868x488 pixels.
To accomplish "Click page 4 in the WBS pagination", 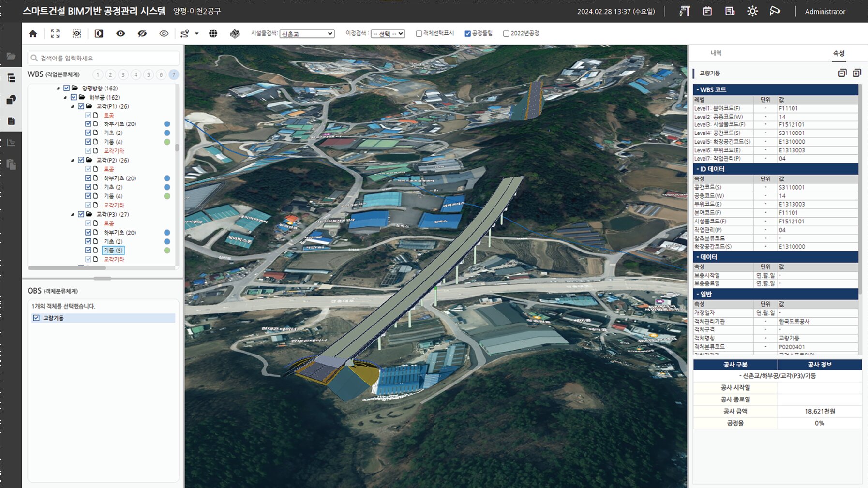I will coord(135,74).
